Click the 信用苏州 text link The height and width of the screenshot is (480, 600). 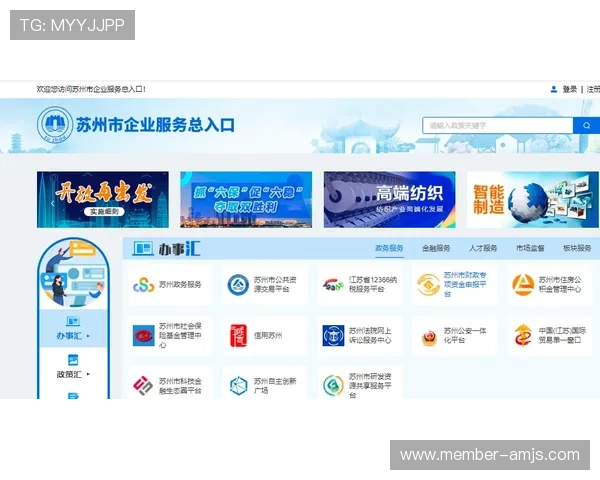tap(268, 336)
